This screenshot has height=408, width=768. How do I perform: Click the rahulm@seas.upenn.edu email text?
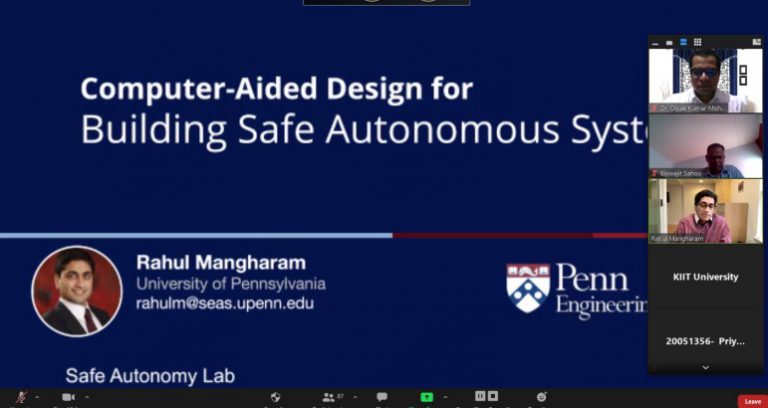225,303
